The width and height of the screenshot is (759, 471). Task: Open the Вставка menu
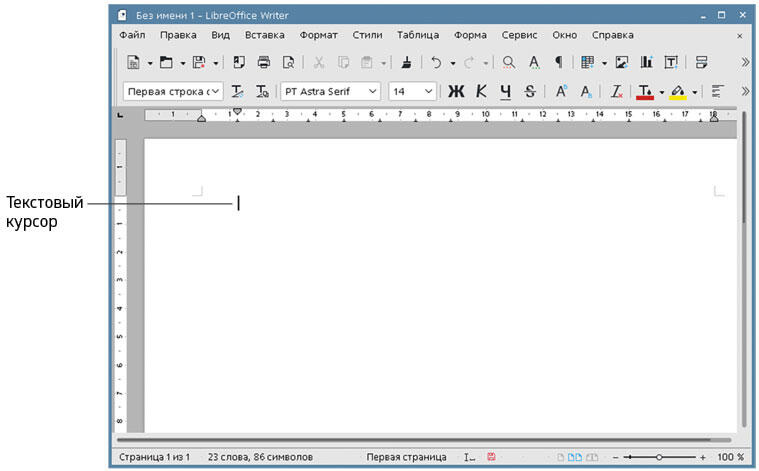pyautogui.click(x=264, y=35)
